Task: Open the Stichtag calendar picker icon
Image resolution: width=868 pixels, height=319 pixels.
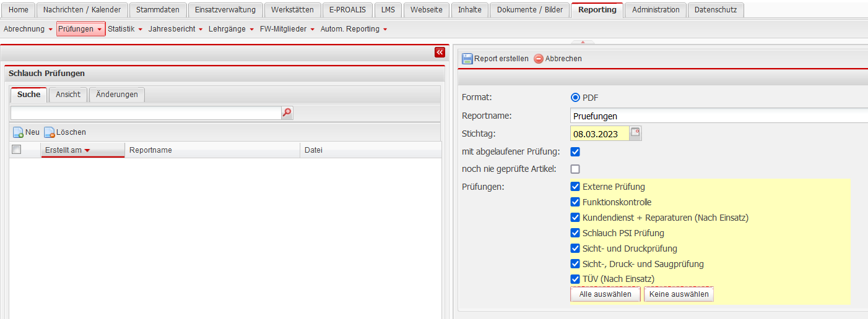Action: click(635, 133)
